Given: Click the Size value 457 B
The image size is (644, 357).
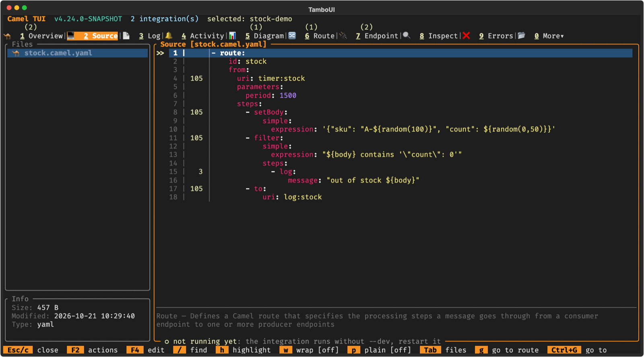Looking at the screenshot, I should pos(48,308).
